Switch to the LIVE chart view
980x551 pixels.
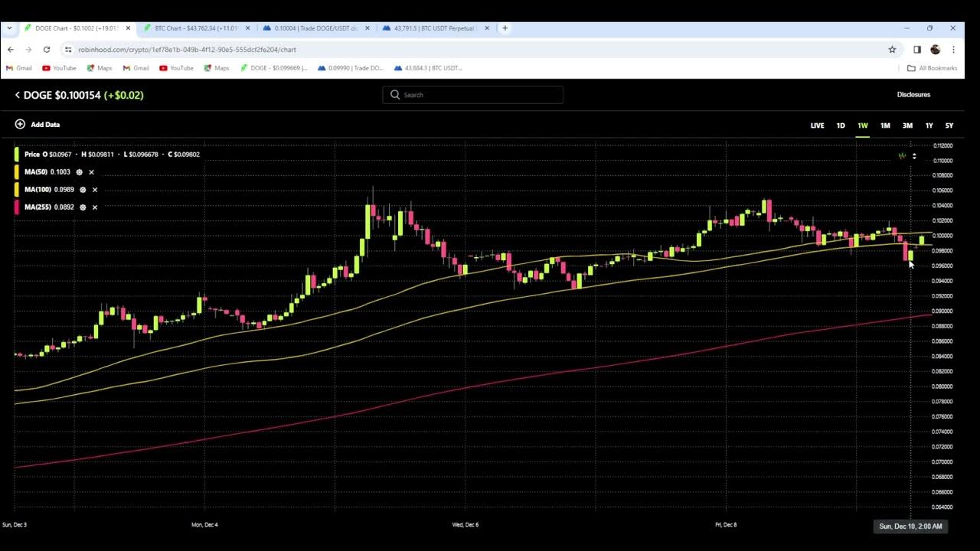(817, 126)
